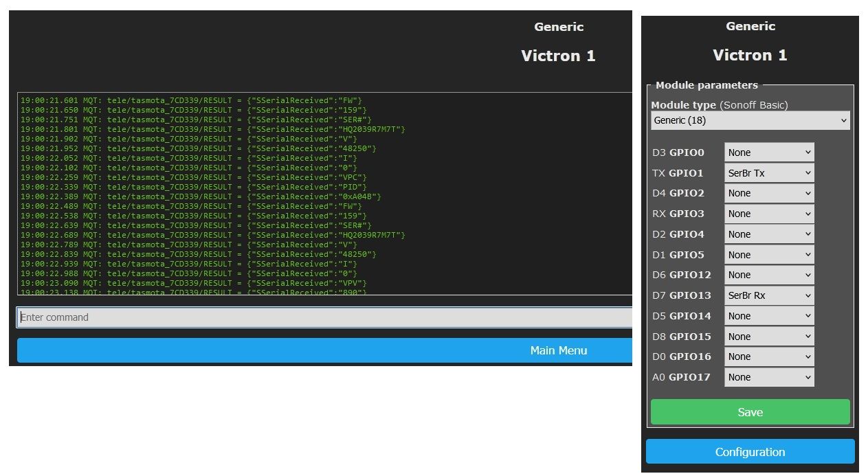Viewport: 868px width, 476px height.
Task: Click the Module parameters legend text
Action: [x=706, y=85]
